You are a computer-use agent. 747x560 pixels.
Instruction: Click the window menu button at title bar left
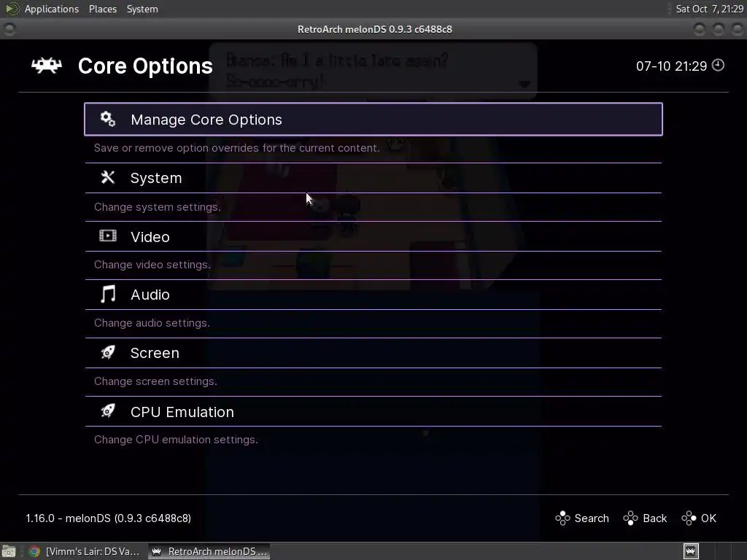[x=9, y=29]
